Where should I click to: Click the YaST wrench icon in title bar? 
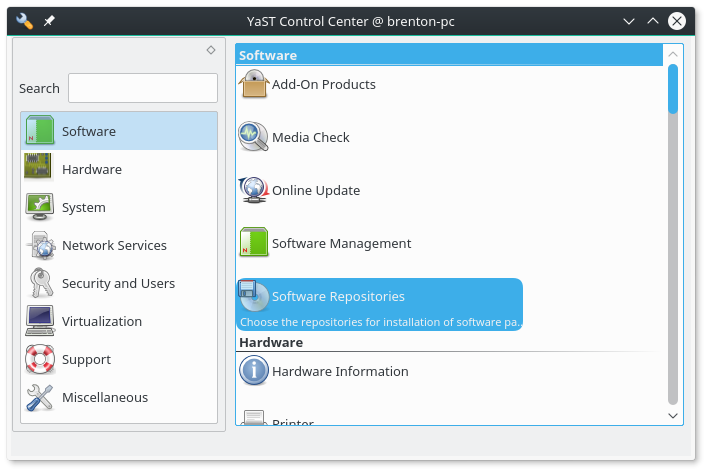pos(24,21)
